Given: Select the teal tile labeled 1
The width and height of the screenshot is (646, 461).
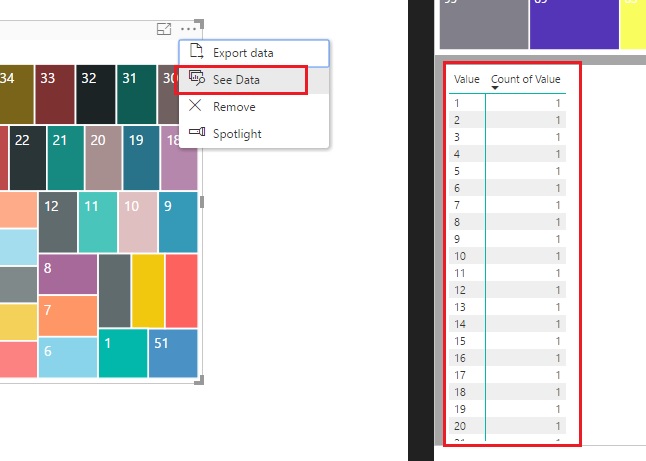Looking at the screenshot, I should pos(123,353).
